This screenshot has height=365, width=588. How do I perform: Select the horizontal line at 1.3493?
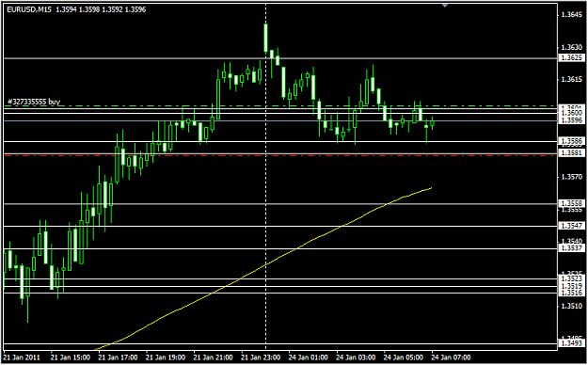(x=280, y=343)
